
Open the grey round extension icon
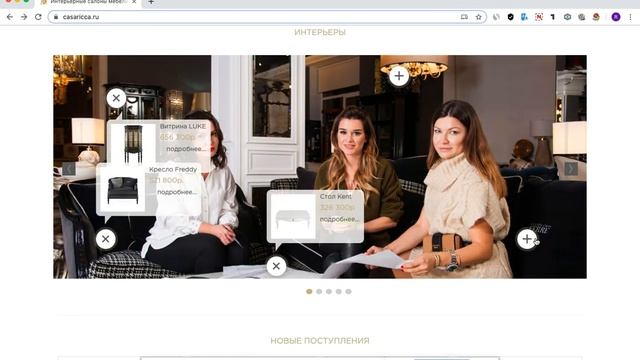coord(582,17)
